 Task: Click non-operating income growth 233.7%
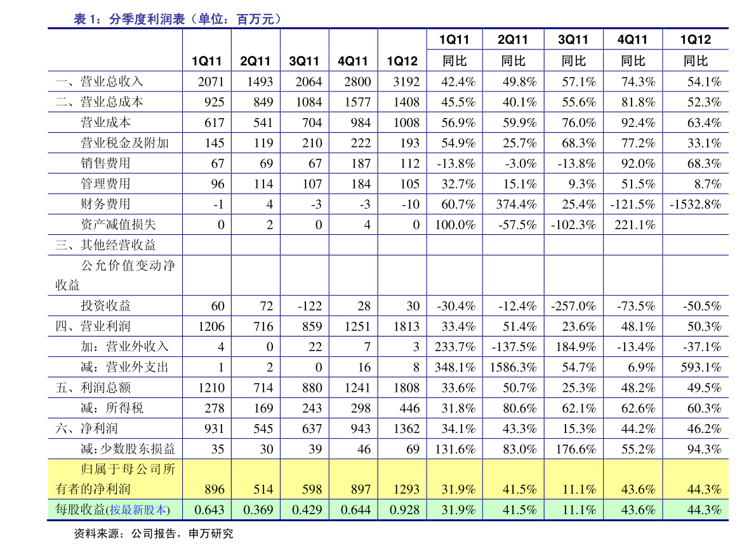point(455,347)
